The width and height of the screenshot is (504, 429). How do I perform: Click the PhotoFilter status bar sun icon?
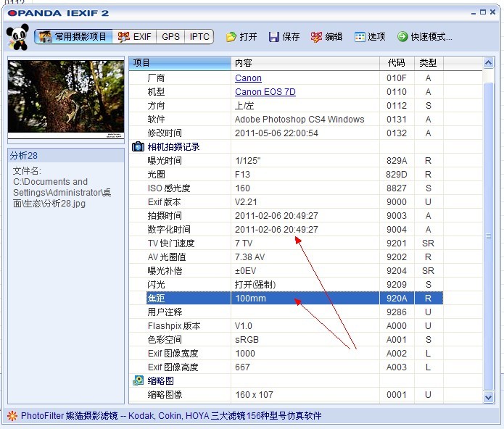(12, 416)
